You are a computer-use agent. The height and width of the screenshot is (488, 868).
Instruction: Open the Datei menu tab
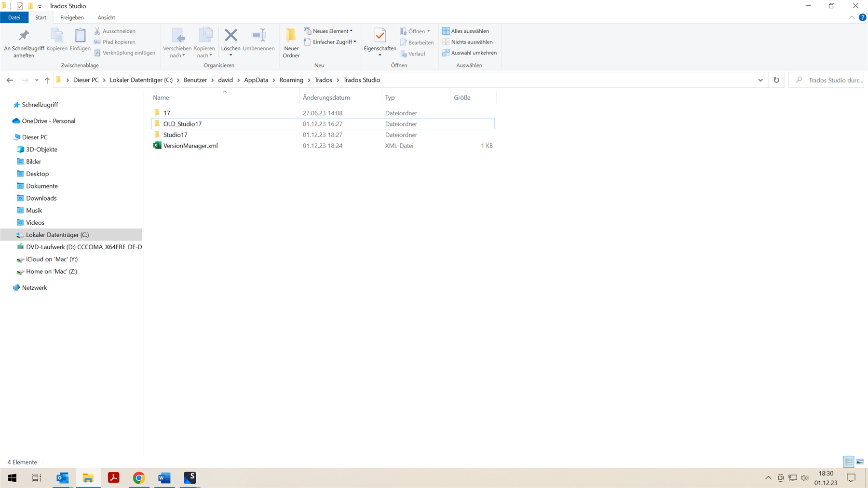pos(14,17)
